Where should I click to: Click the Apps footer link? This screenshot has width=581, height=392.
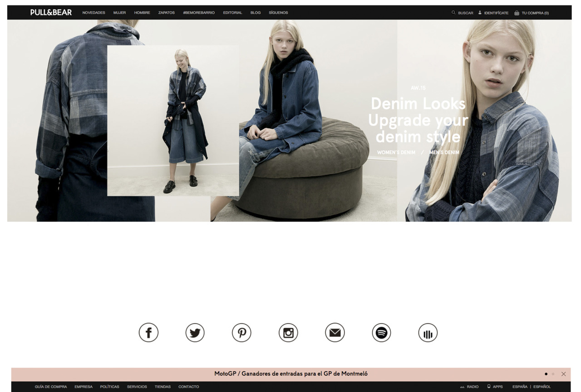[x=498, y=387]
